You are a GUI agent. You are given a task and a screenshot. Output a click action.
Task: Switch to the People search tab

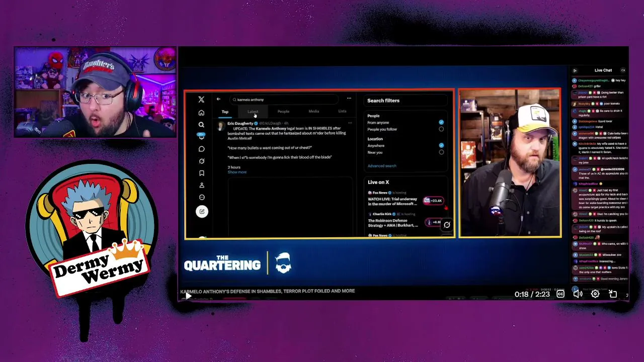tap(283, 112)
